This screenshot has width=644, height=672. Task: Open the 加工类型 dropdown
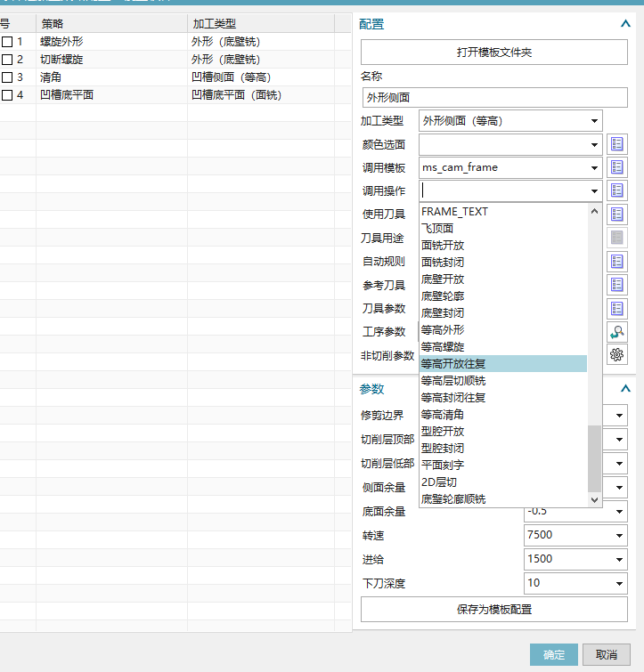594,121
